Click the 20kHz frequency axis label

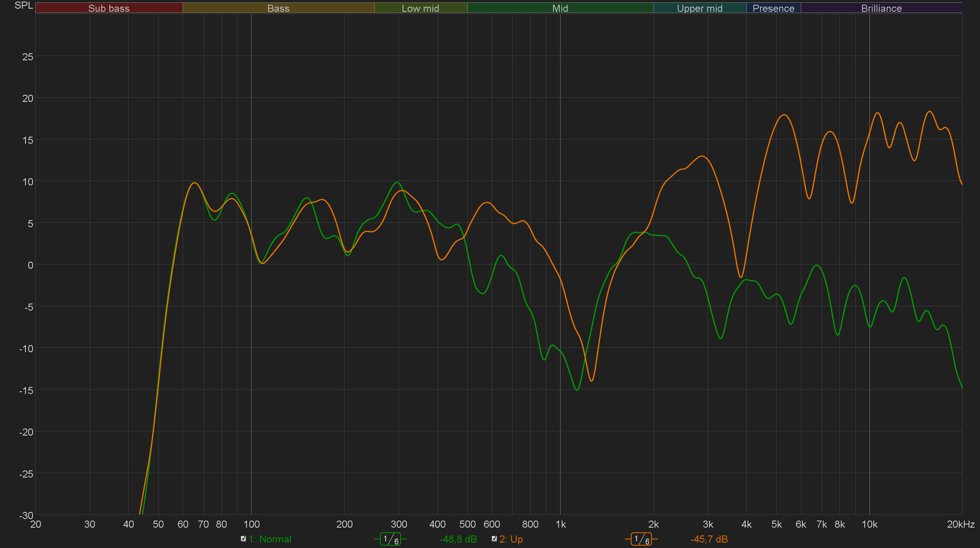pyautogui.click(x=960, y=524)
